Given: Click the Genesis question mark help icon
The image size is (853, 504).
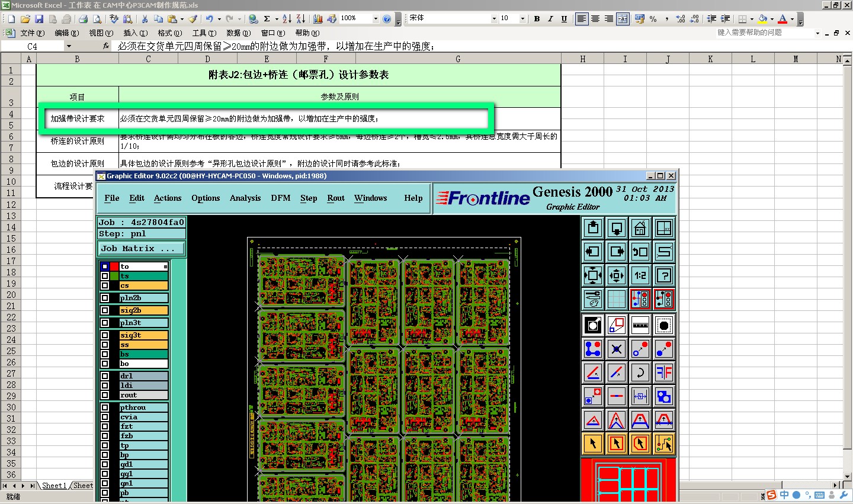Looking at the screenshot, I should click(x=664, y=275).
